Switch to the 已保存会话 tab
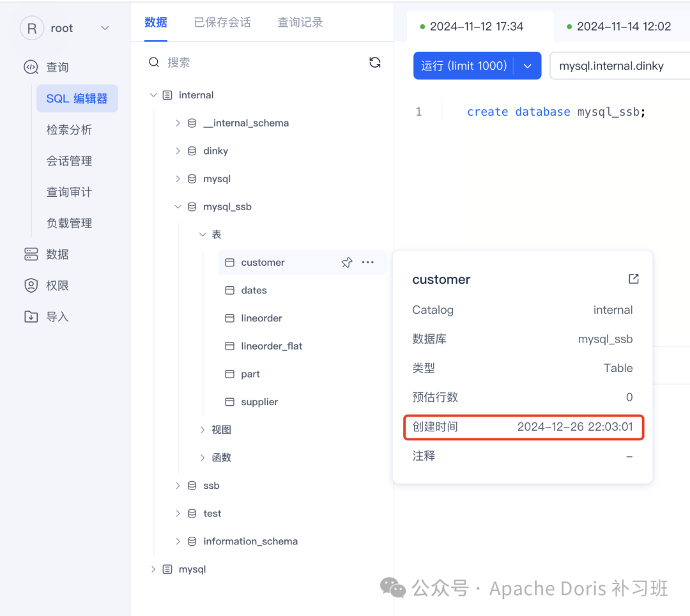Screen dimensions: 690x616 pyautogui.click(x=222, y=21)
